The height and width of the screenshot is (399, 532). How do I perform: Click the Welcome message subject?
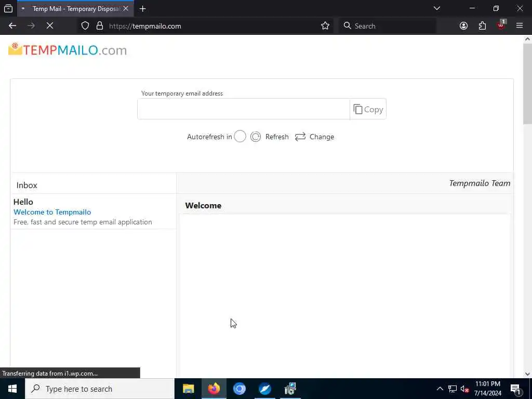click(x=203, y=206)
